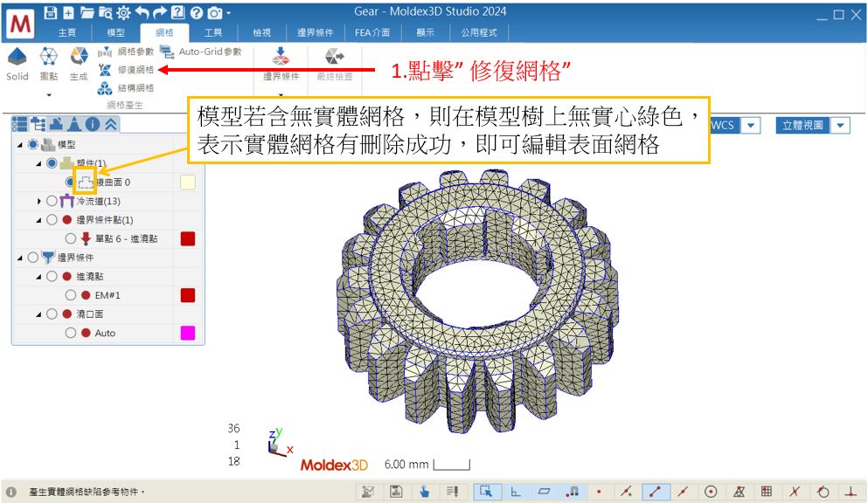The width and height of the screenshot is (868, 503).
Task: Click the Redo arrow icon
Action: coord(160,12)
